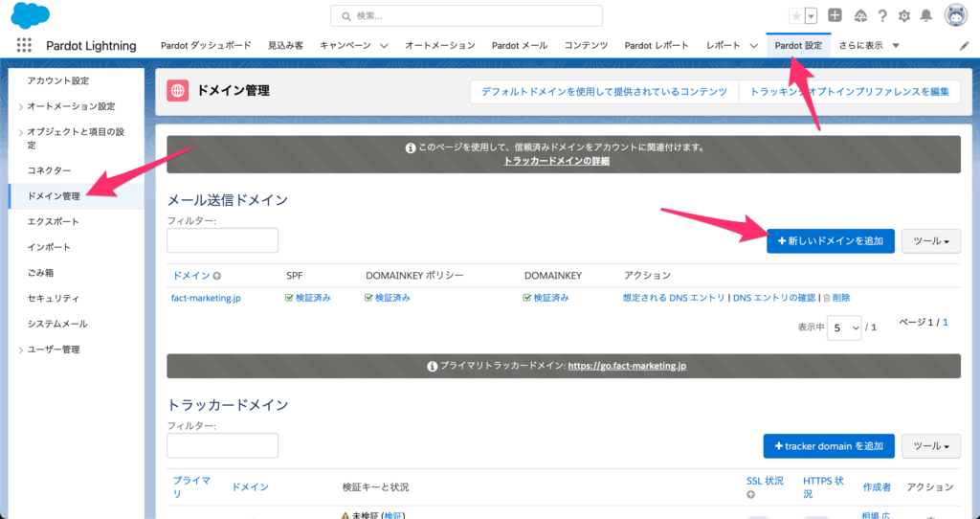The width and height of the screenshot is (980, 519).
Task: Click the trash icon beside 削除
Action: click(827, 298)
